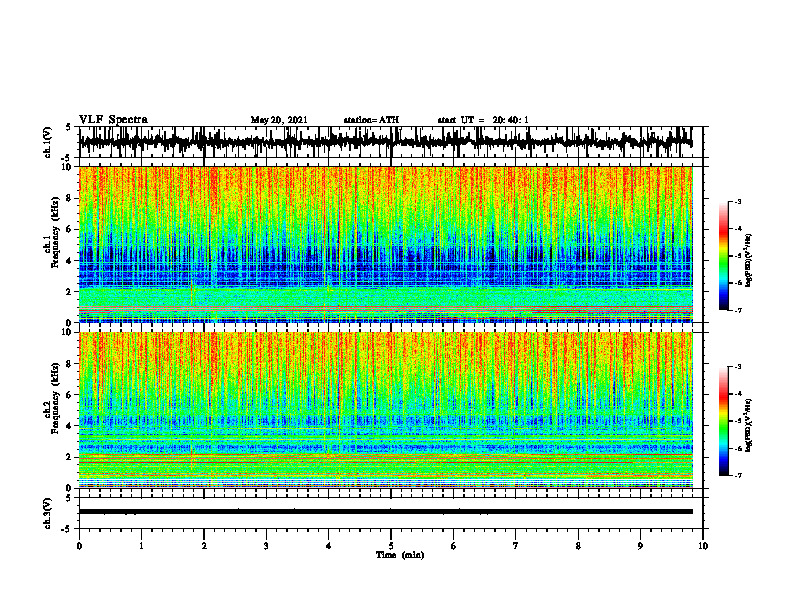
Task: Click the time-axis "10" label under the ch.3 panel
Action: click(x=703, y=546)
